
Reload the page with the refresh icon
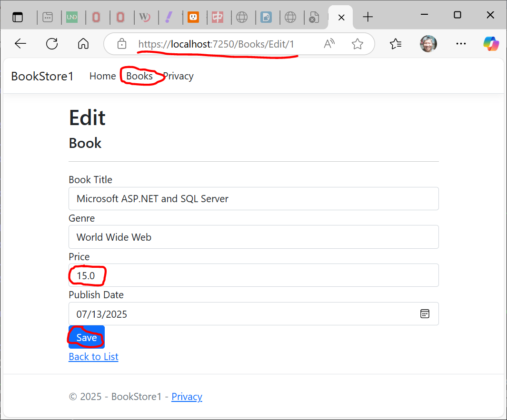click(52, 44)
